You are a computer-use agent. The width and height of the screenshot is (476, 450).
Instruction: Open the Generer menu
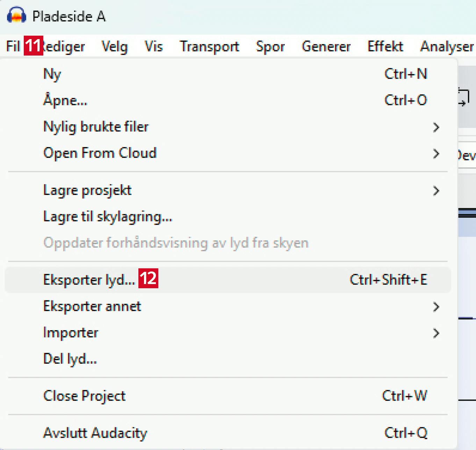coord(326,46)
